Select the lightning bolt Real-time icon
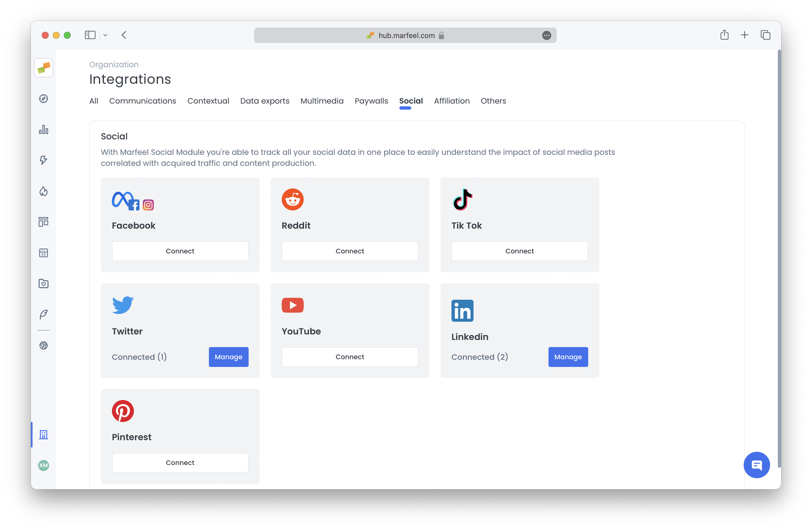This screenshot has width=812, height=530. (x=43, y=160)
